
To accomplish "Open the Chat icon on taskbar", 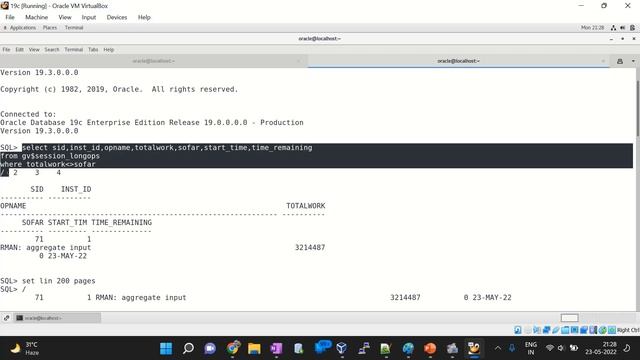I will click(x=210, y=348).
